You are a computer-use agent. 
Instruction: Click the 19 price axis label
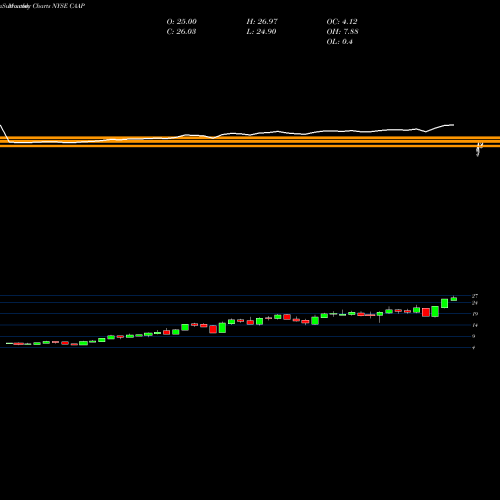coord(475,314)
